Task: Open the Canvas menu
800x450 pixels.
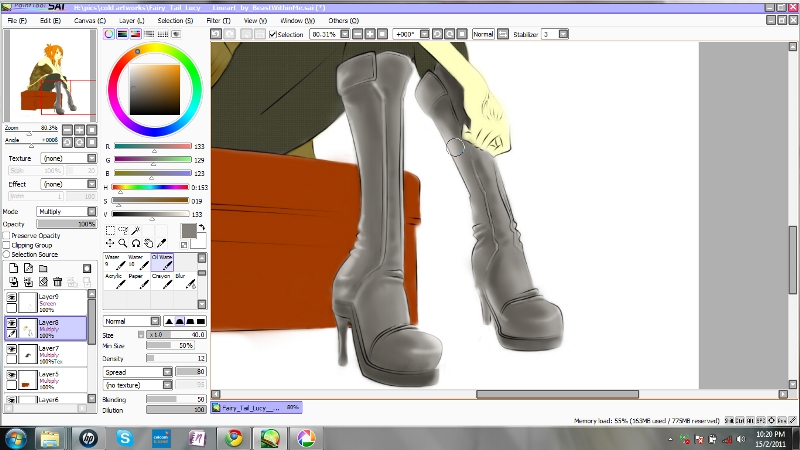Action: (90, 20)
